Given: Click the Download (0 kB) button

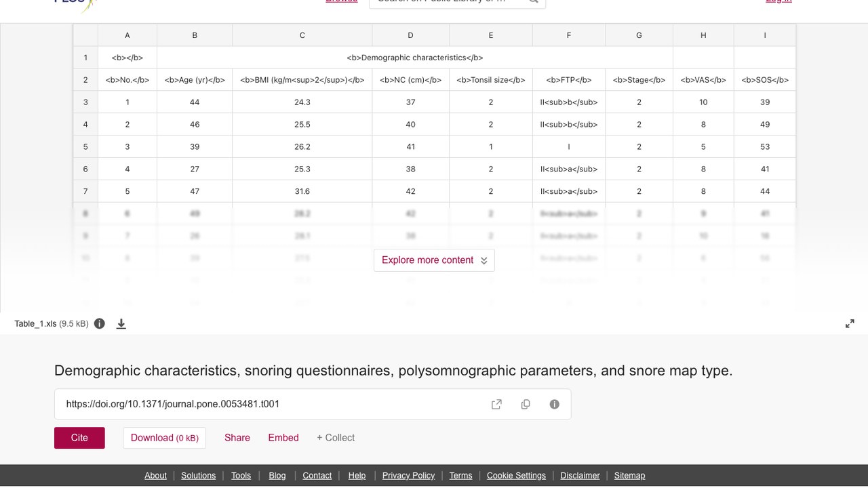Looking at the screenshot, I should click(164, 438).
